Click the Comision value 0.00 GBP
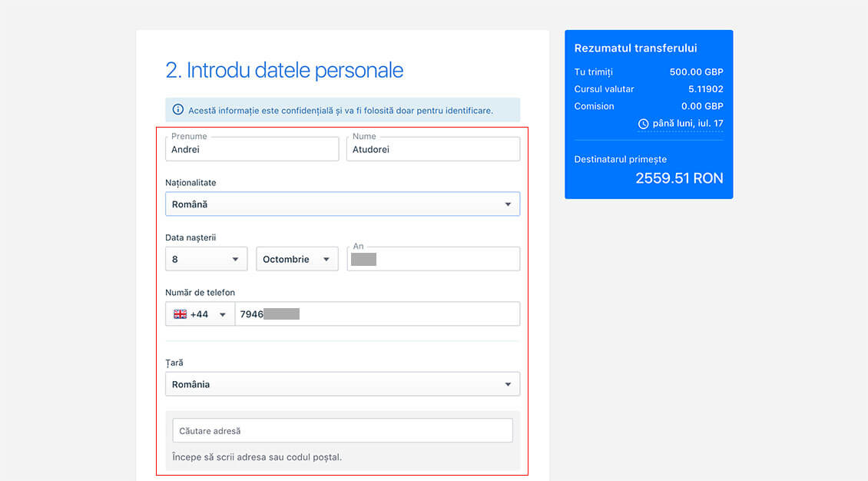Viewport: 868px width, 481px height. click(702, 106)
